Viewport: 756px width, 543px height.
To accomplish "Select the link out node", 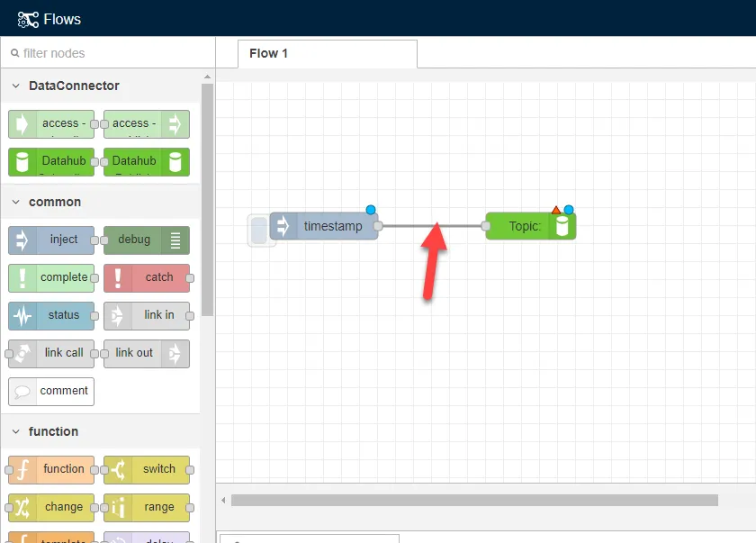I will point(147,354).
